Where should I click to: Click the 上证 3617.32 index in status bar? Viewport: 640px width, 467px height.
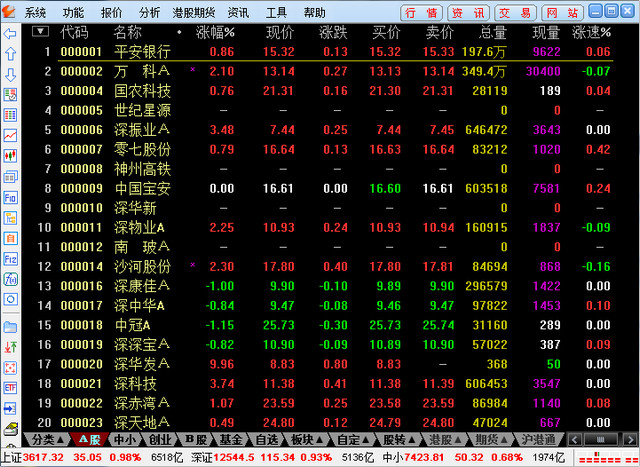(33, 457)
